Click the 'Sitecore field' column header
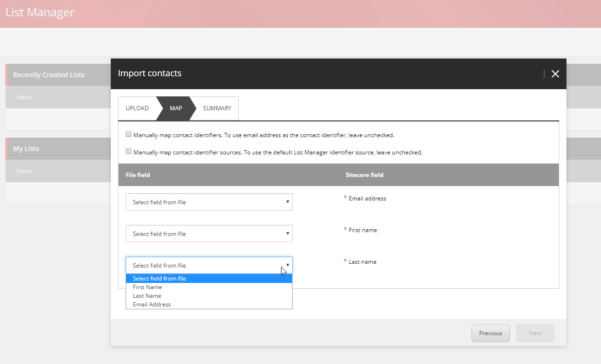Image resolution: width=601 pixels, height=364 pixels. tap(365, 175)
